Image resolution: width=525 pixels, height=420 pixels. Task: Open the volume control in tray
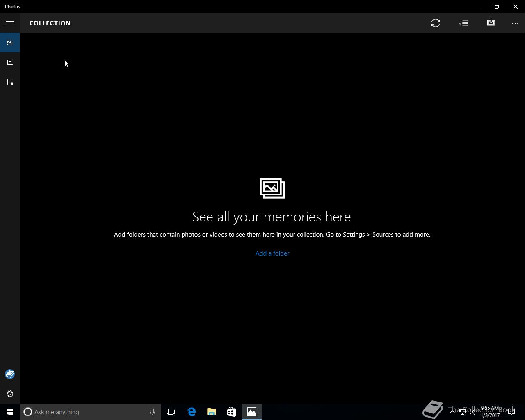(x=472, y=412)
